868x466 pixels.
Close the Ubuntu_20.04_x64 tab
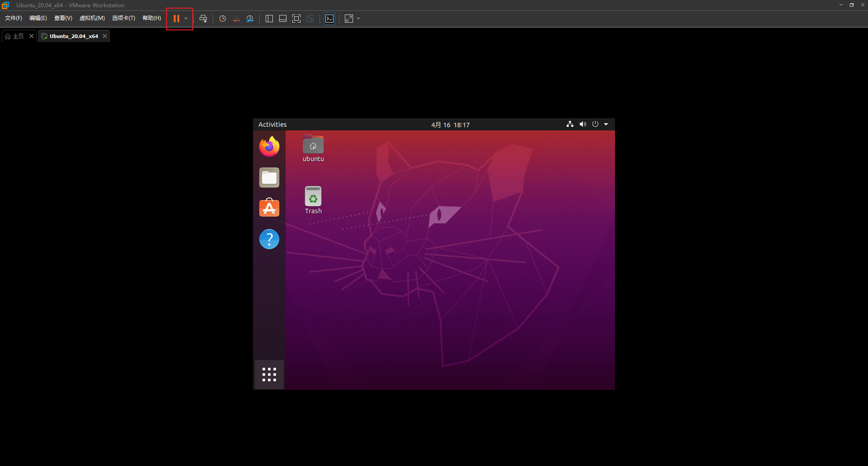click(105, 36)
